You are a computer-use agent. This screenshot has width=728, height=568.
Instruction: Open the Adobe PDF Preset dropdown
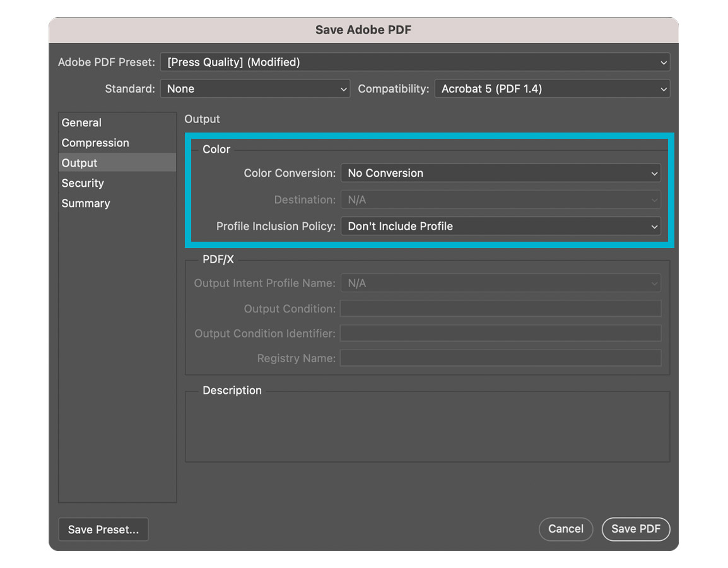point(414,62)
